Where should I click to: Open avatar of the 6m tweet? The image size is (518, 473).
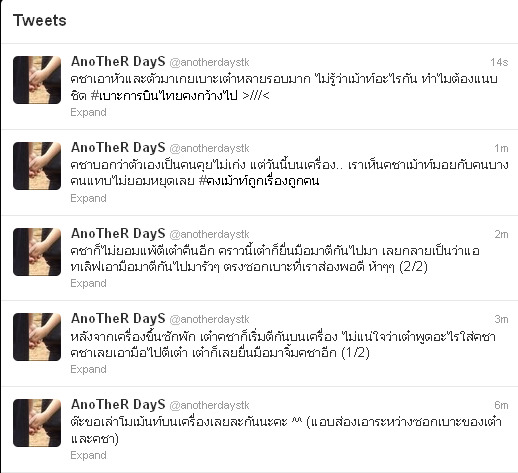click(37, 423)
